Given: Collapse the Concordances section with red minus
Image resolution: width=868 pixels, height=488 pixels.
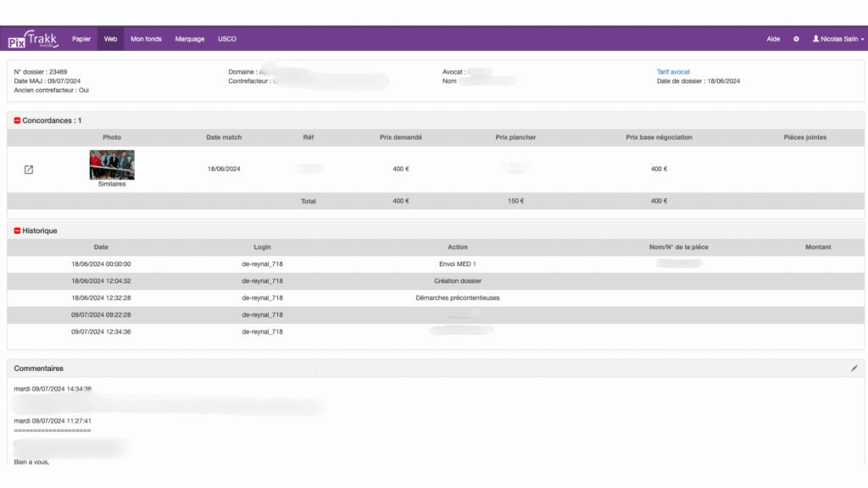Looking at the screenshot, I should 17,121.
